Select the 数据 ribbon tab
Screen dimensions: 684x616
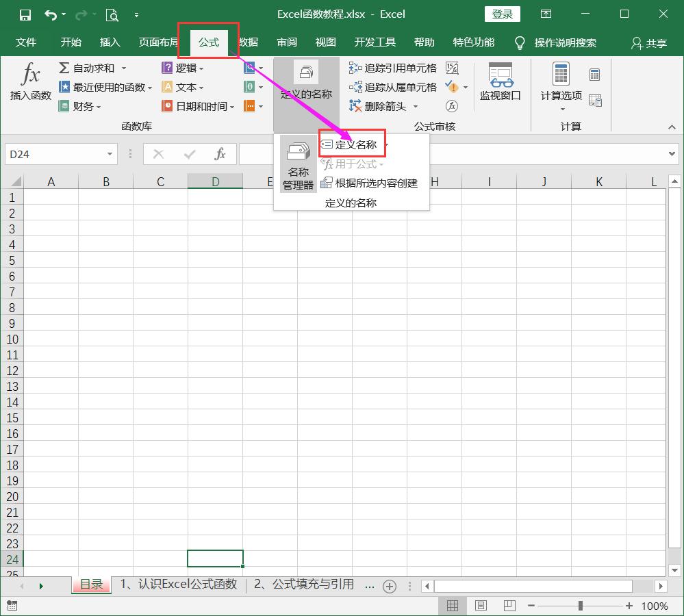[x=250, y=42]
